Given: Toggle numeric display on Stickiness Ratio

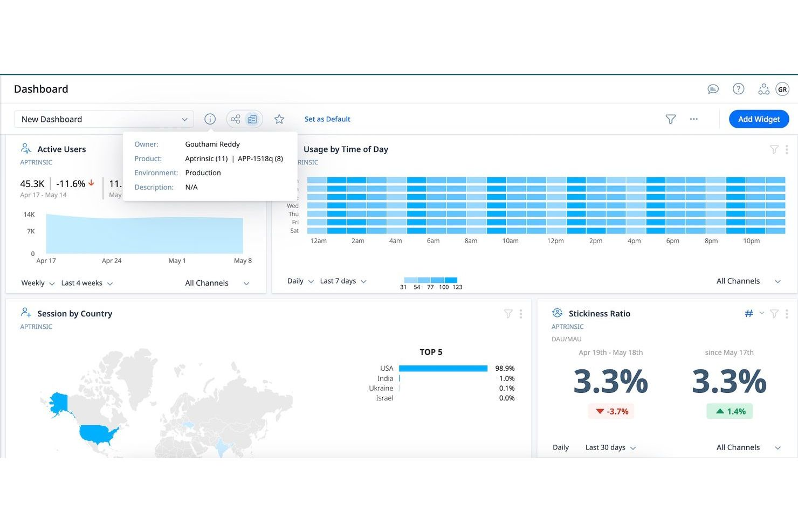Looking at the screenshot, I should pos(749,313).
